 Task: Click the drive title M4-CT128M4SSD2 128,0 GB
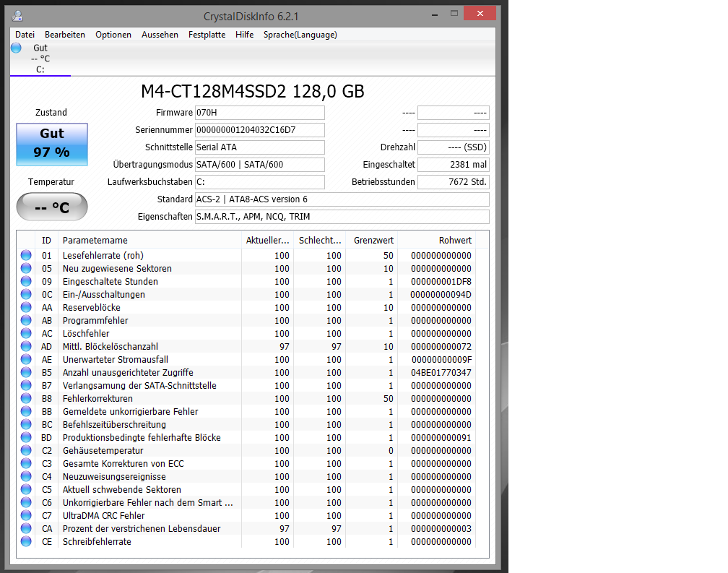pyautogui.click(x=253, y=92)
